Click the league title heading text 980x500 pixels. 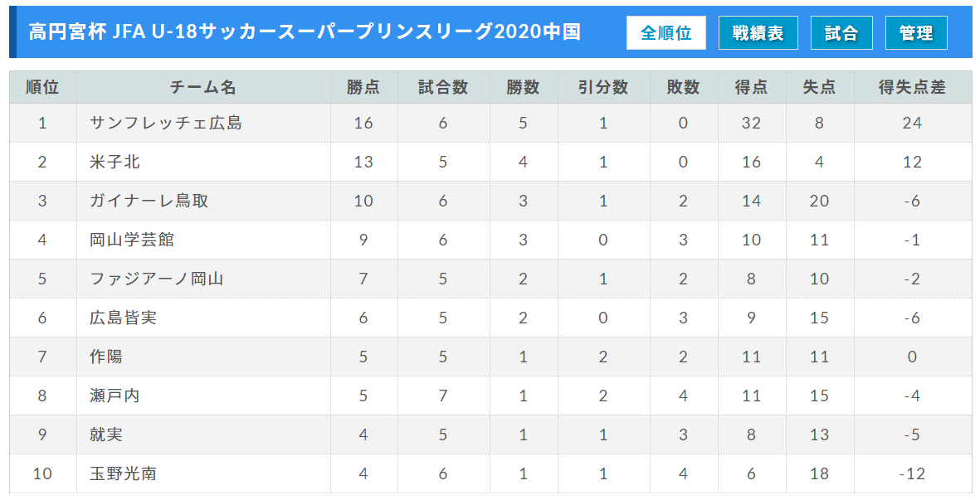pyautogui.click(x=304, y=32)
